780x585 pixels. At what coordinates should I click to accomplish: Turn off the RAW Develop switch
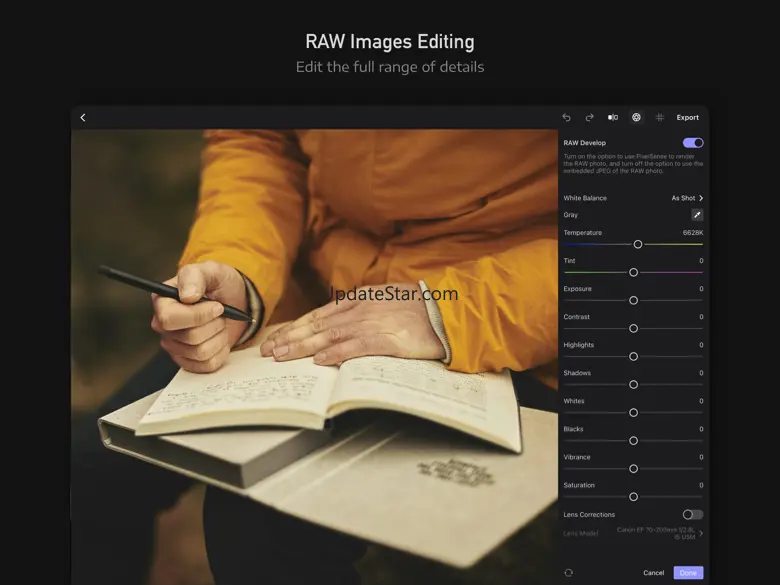click(x=693, y=143)
